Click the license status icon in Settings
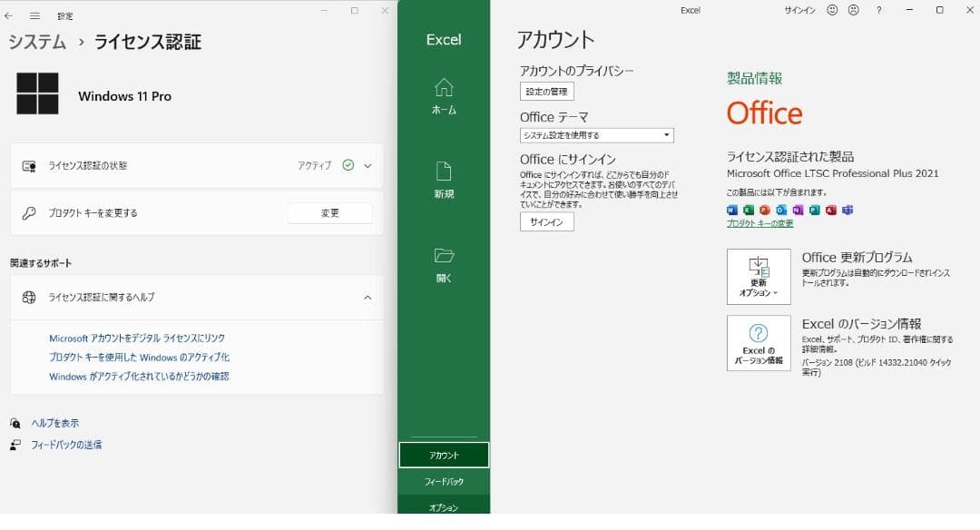The height and width of the screenshot is (530, 980). point(29,166)
